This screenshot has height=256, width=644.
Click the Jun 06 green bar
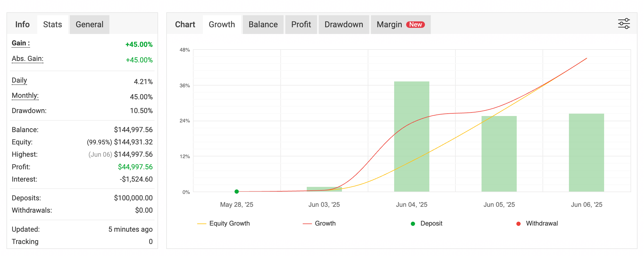(x=586, y=152)
